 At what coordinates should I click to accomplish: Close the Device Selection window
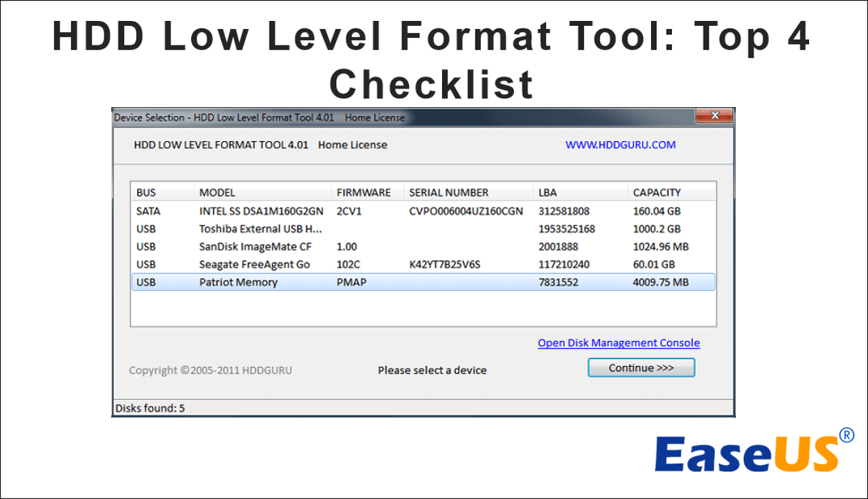click(714, 116)
